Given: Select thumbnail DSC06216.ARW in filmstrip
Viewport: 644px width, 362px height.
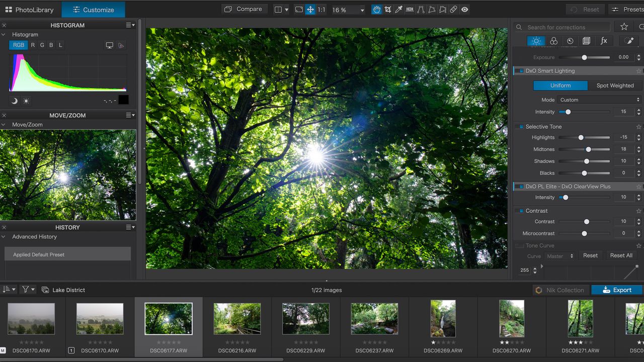Looking at the screenshot, I should click(237, 319).
